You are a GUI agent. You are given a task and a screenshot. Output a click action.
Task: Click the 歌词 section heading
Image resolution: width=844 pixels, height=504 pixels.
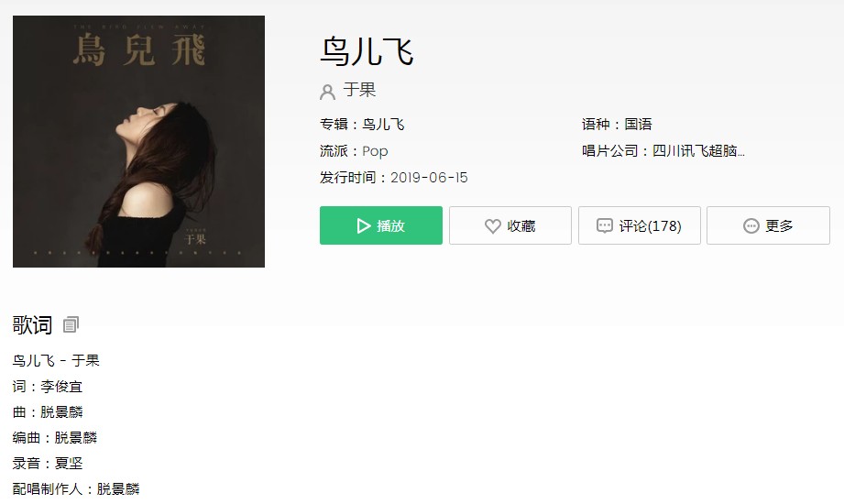coord(32,325)
